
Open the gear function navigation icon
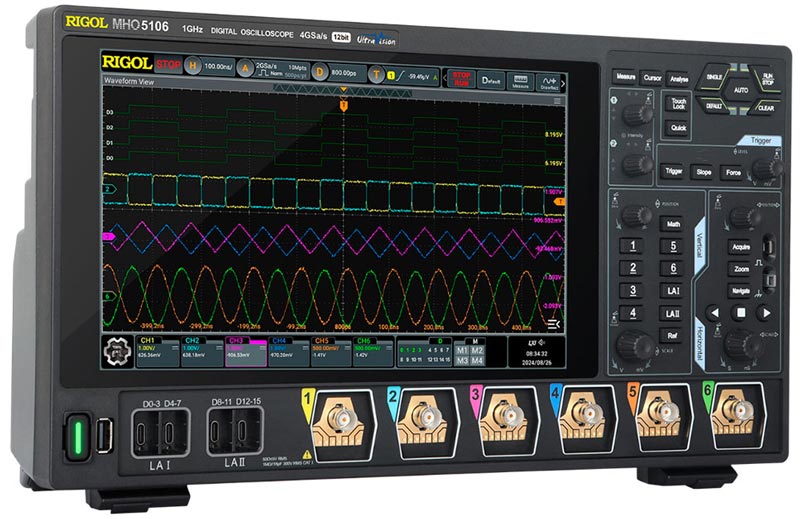coord(116,351)
